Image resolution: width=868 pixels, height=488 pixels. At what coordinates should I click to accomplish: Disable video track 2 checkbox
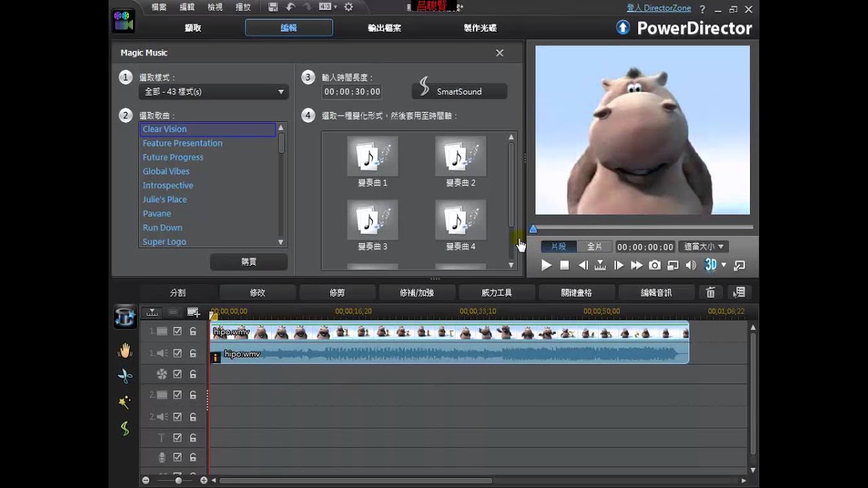point(178,395)
